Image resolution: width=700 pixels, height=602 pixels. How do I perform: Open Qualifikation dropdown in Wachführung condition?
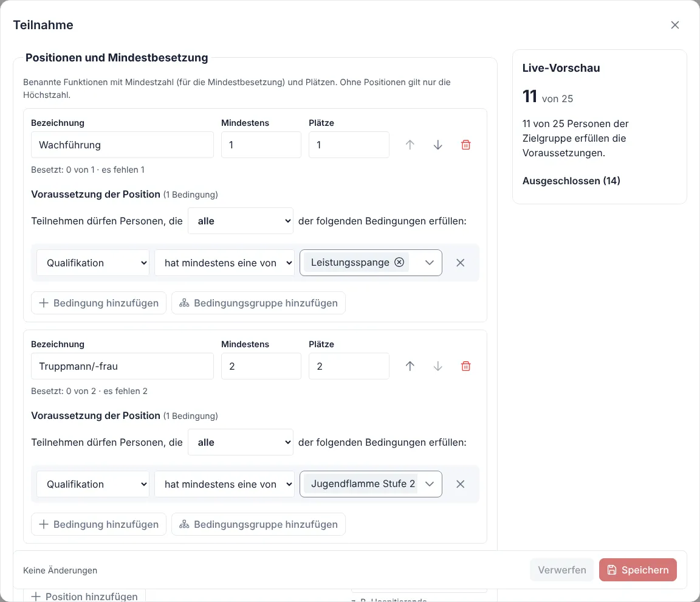click(x=93, y=263)
